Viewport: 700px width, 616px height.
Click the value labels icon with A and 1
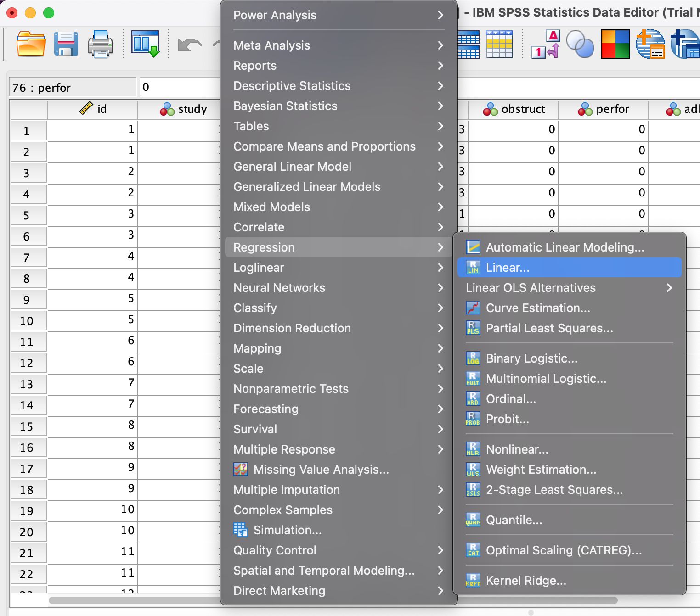546,45
